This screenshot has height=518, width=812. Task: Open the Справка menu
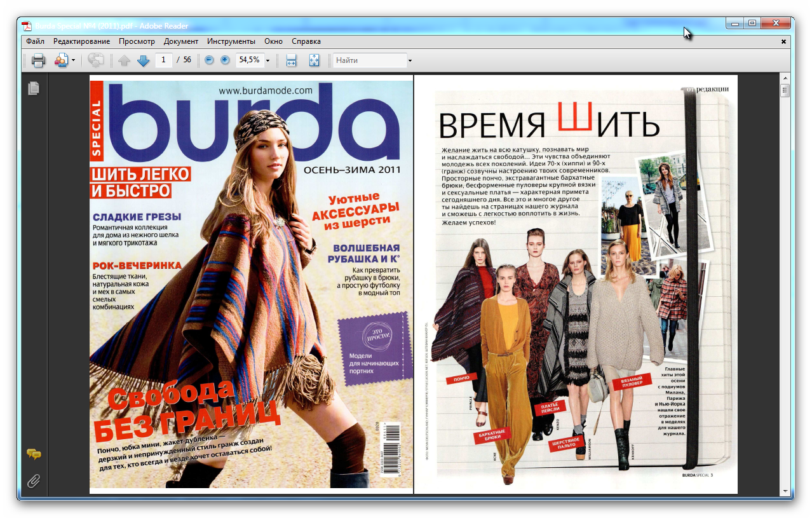click(306, 41)
